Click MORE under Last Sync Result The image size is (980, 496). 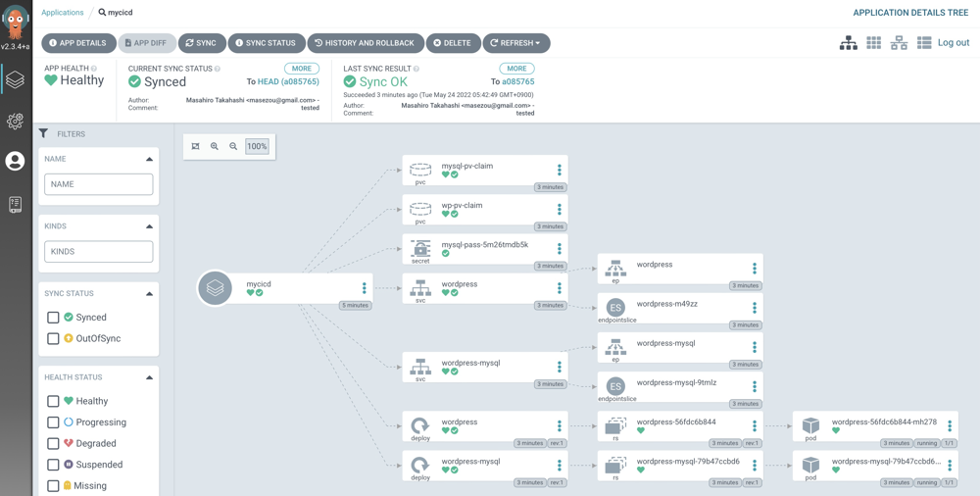[516, 69]
